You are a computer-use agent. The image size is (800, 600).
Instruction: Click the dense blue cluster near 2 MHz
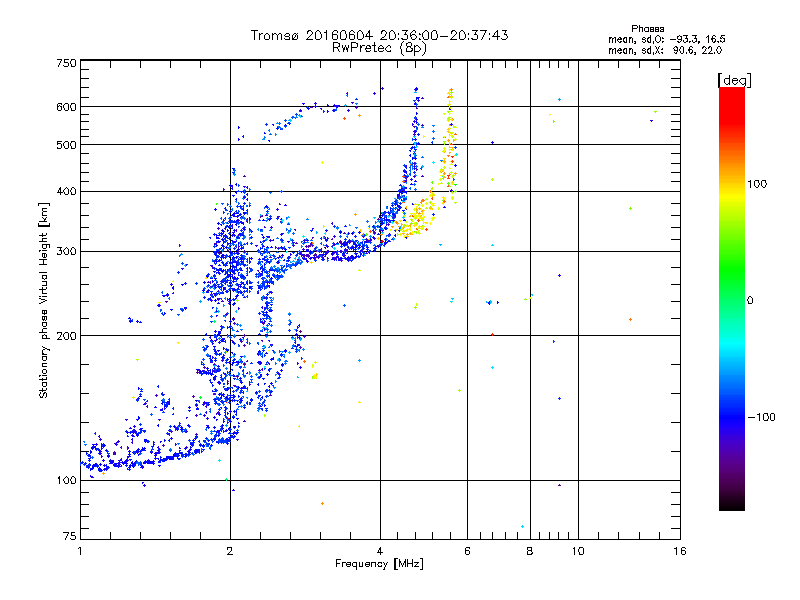tap(230, 245)
